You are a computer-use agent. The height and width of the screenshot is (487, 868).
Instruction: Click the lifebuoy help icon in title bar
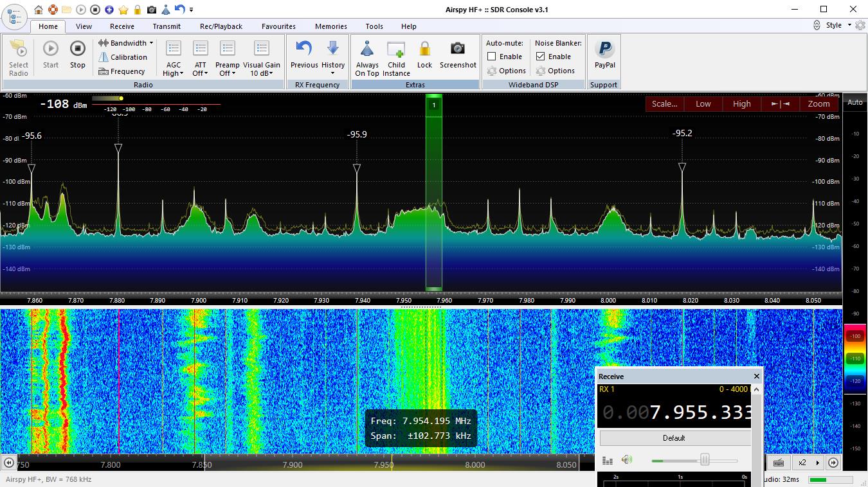pyautogui.click(x=53, y=10)
